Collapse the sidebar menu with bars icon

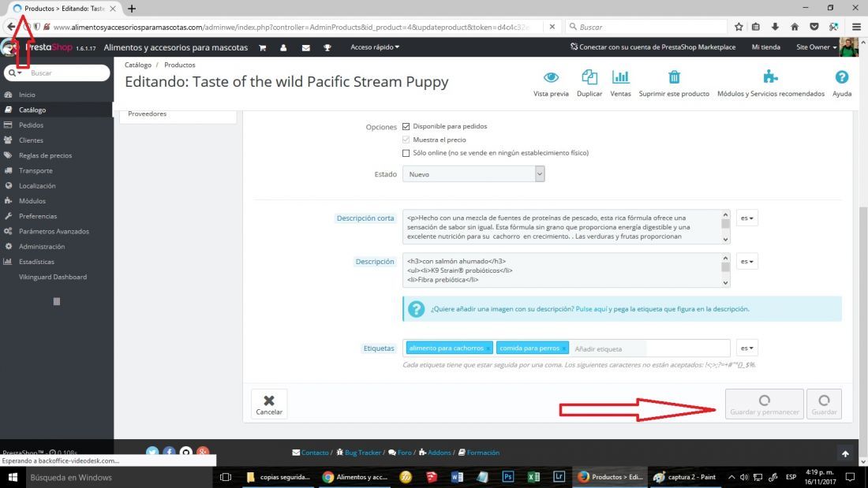coord(57,301)
